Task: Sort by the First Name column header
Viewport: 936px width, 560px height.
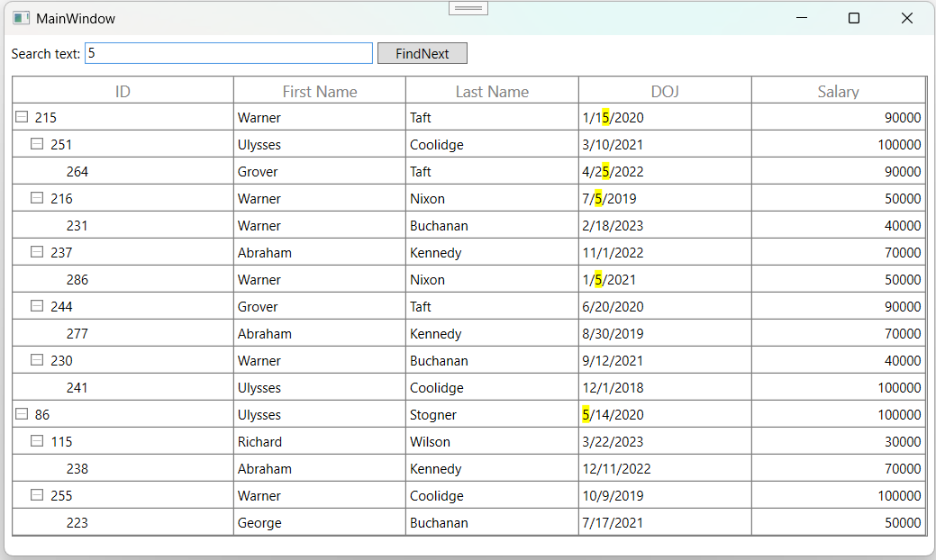Action: tap(320, 91)
